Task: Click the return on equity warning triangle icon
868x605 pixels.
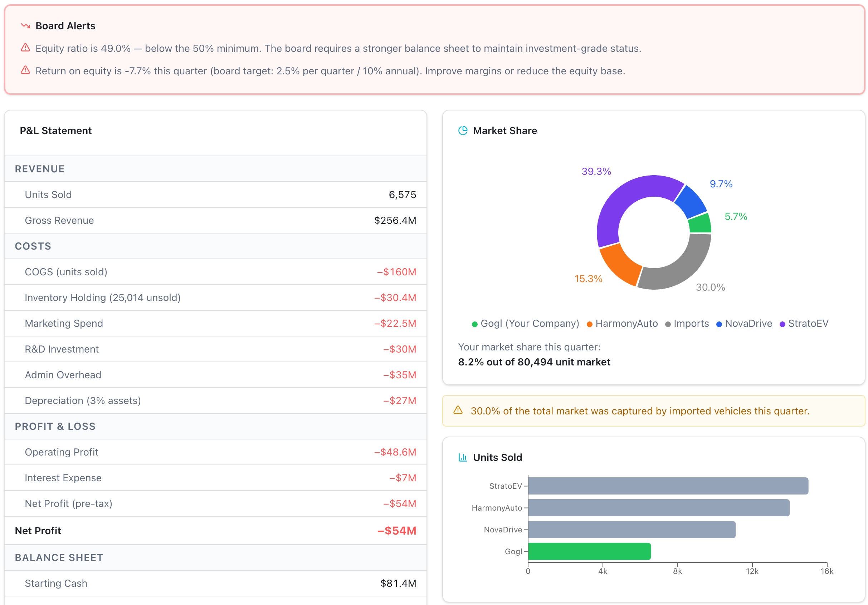Action: pyautogui.click(x=25, y=70)
